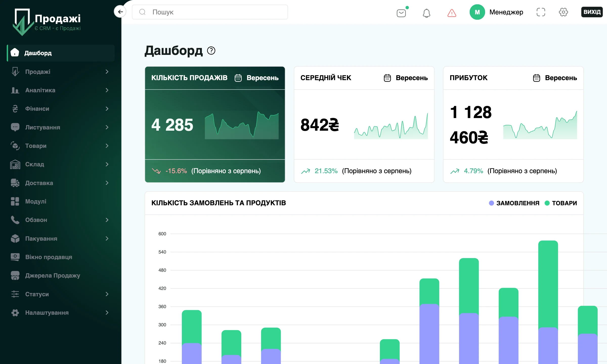Click the Пошук search field

tap(210, 12)
